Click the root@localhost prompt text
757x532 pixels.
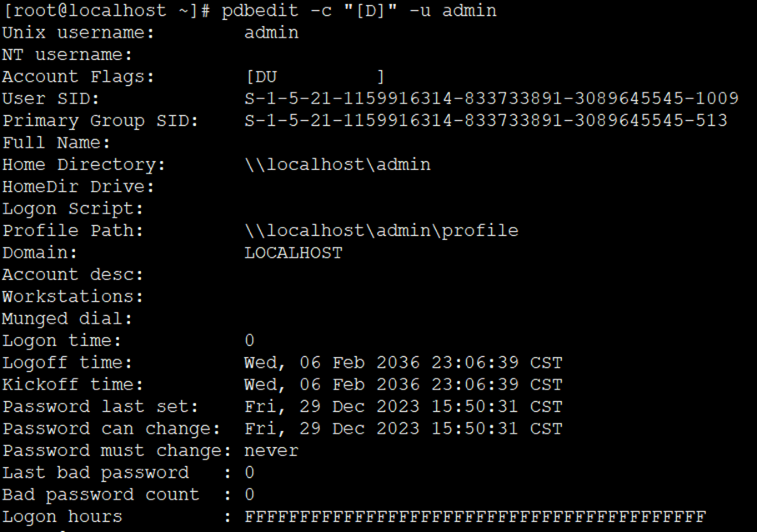tap(106, 11)
